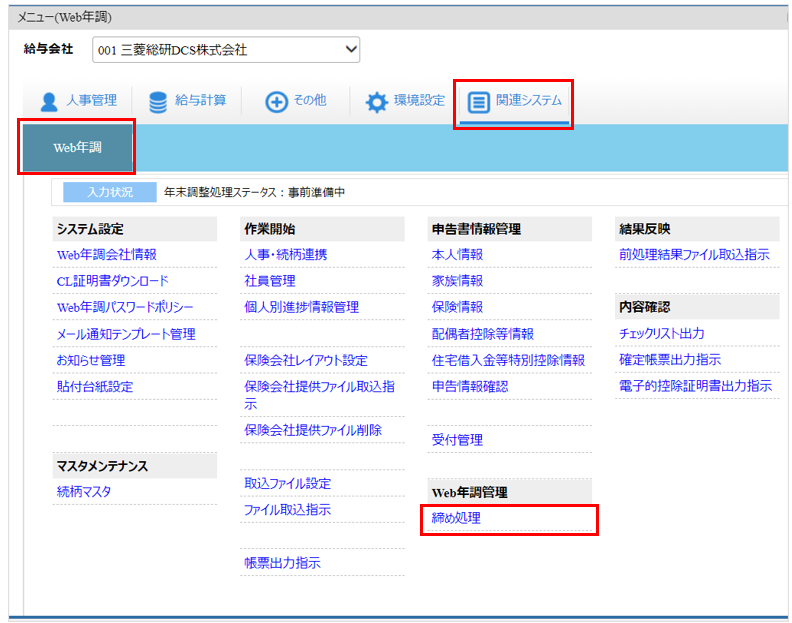
Task: Open 続柄マスタ link
Action: click(84, 491)
